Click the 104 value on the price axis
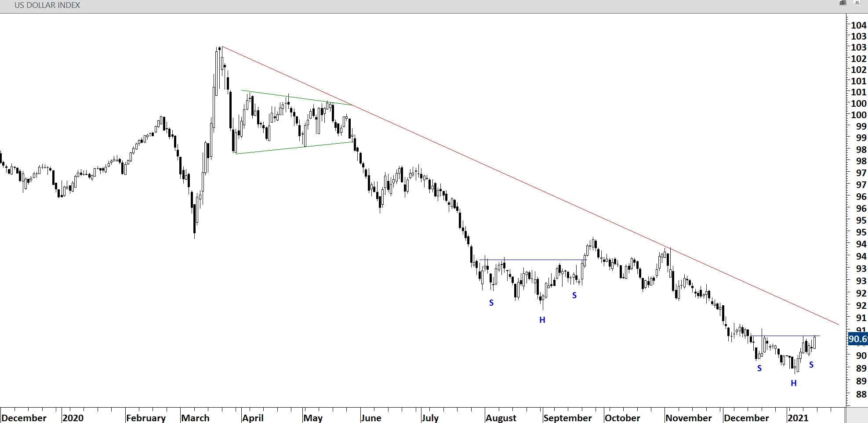 point(858,25)
